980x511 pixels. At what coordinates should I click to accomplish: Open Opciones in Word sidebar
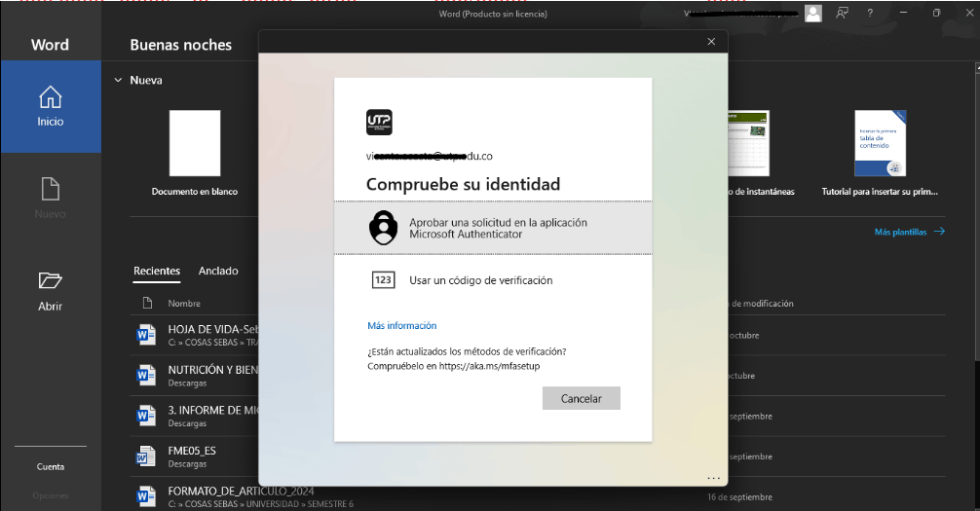[51, 495]
